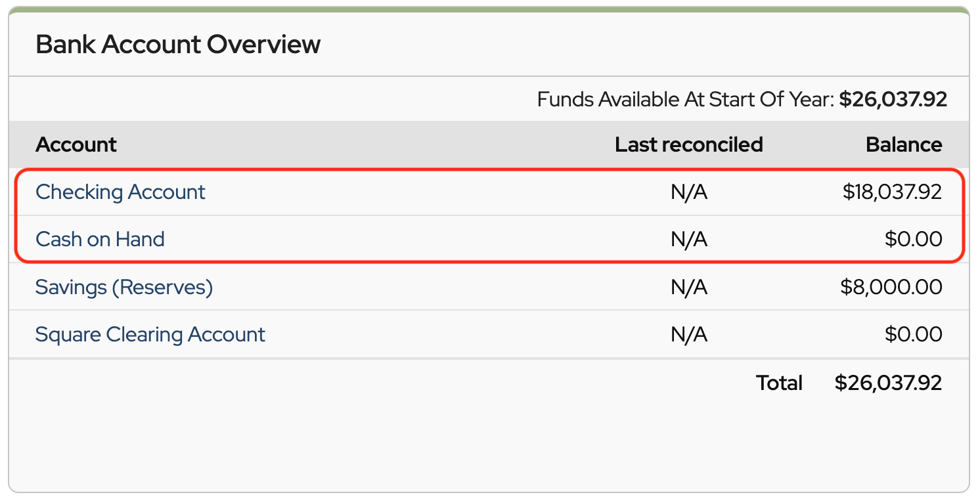Image resolution: width=980 pixels, height=499 pixels.
Task: Click Square Clearing Account's N/A reconciled value
Action: pos(689,334)
